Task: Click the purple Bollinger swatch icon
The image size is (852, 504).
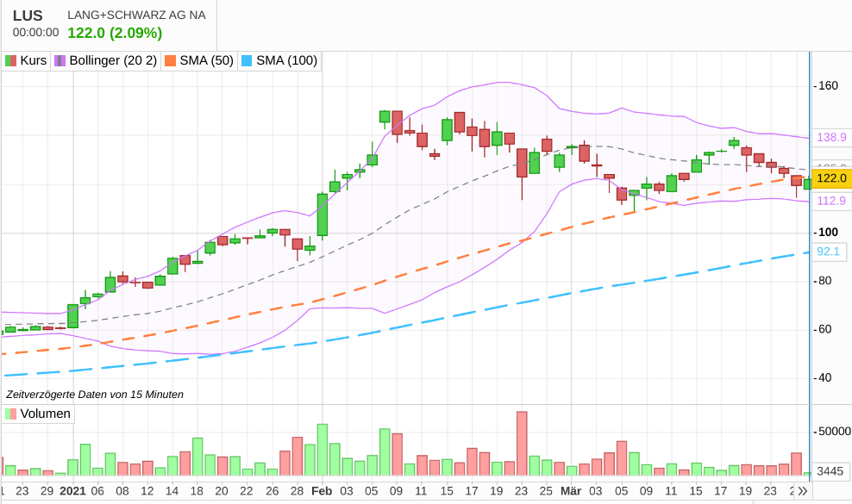Action: coord(60,61)
